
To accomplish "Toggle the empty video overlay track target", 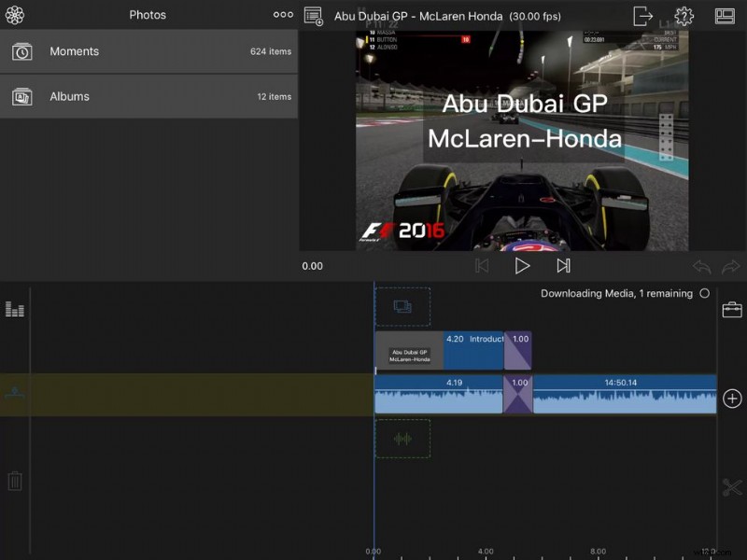I will pos(402,305).
